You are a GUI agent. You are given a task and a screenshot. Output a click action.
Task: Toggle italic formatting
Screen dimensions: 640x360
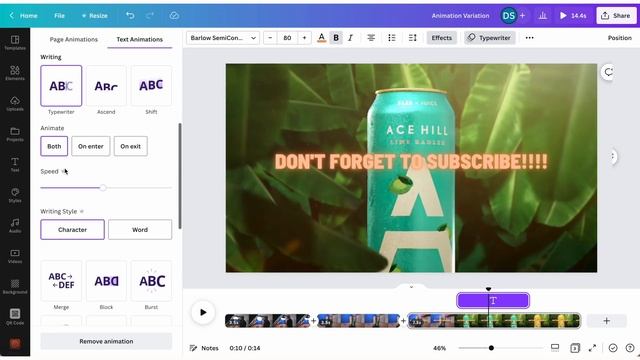(351, 38)
